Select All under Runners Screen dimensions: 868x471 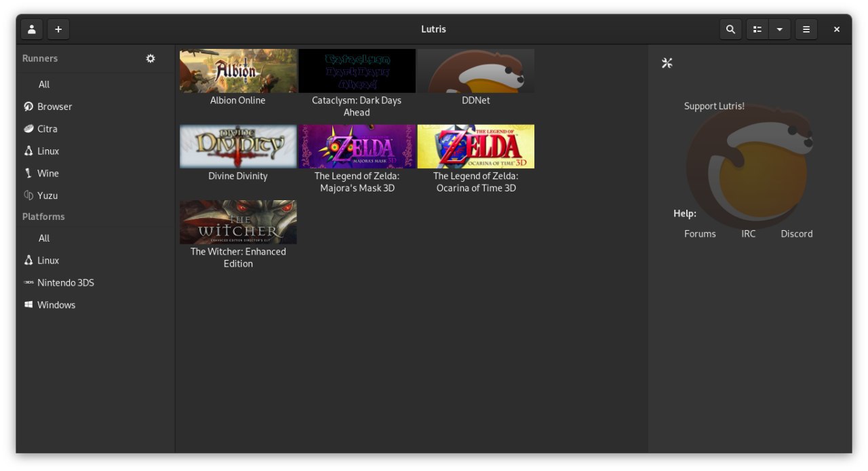[x=96, y=84]
